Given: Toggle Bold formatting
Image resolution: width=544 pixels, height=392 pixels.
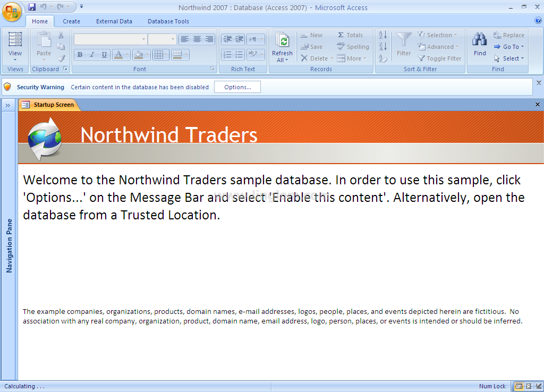Looking at the screenshot, I should point(80,55).
